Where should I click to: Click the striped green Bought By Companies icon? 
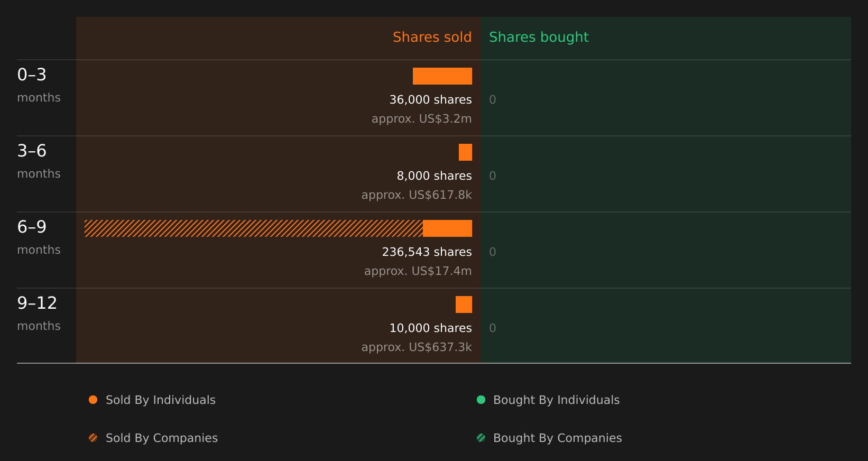tap(481, 438)
